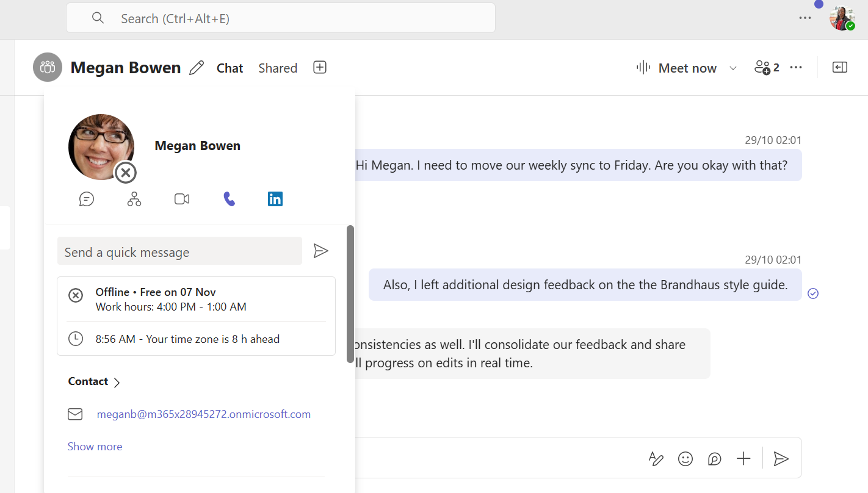Start a chat from the profile card
The image size is (868, 493).
coord(87,199)
